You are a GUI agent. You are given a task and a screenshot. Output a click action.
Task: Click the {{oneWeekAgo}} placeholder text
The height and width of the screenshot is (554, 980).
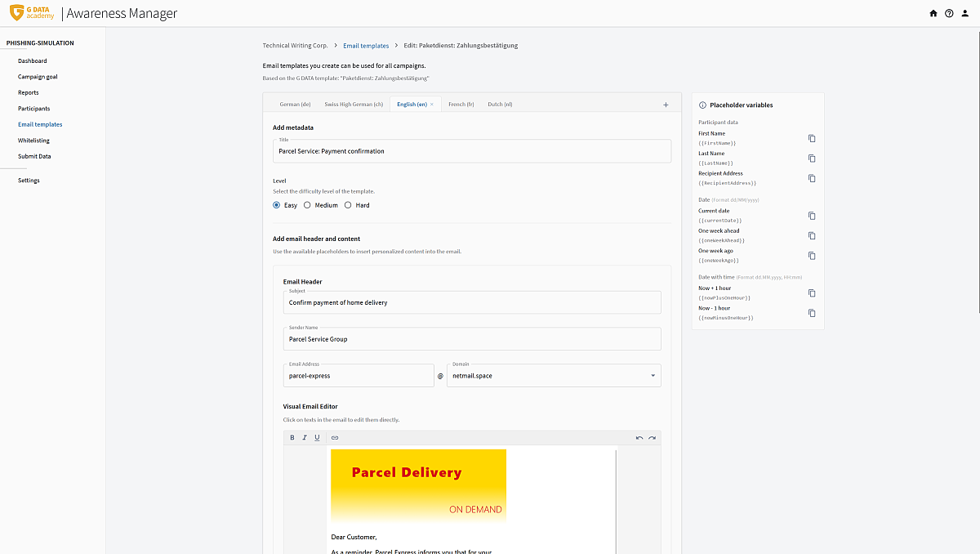tap(719, 260)
